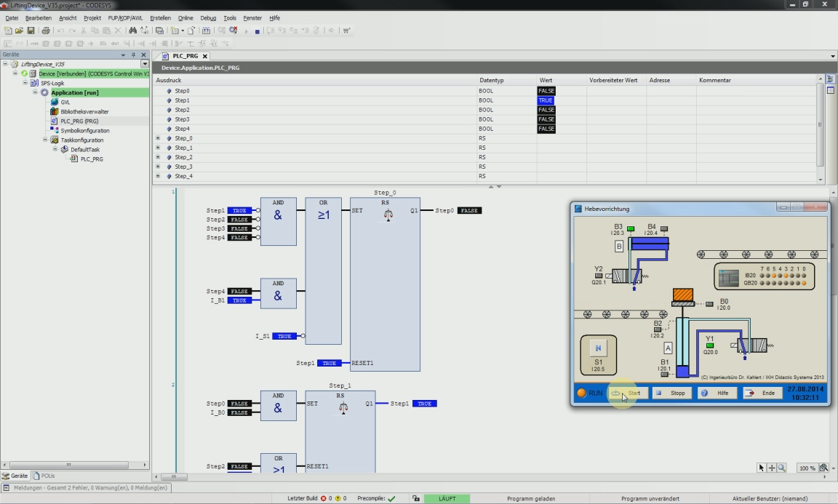Click the Ende button in Hebevorrichtung
The image size is (838, 504).
click(762, 393)
